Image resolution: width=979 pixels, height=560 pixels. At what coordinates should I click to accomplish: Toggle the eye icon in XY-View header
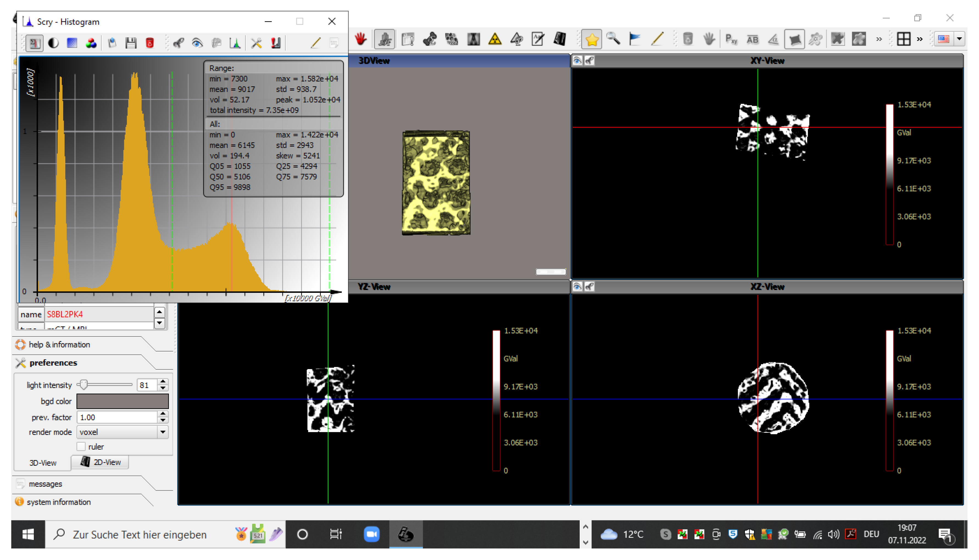(577, 60)
